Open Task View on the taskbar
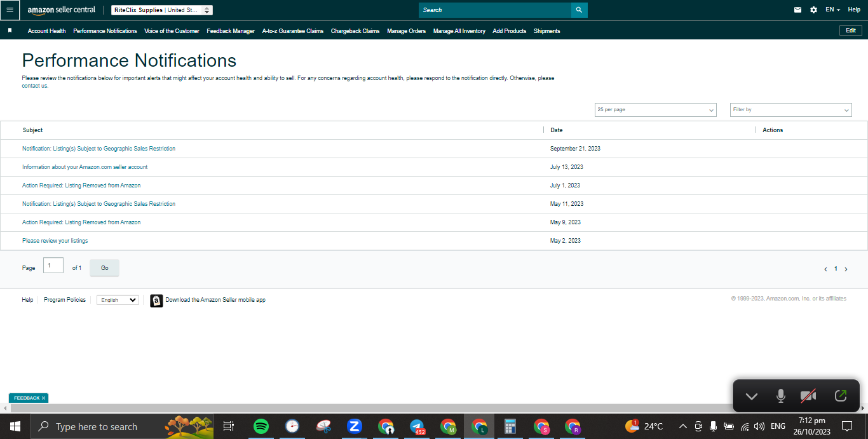This screenshot has height=439, width=868. tap(229, 426)
